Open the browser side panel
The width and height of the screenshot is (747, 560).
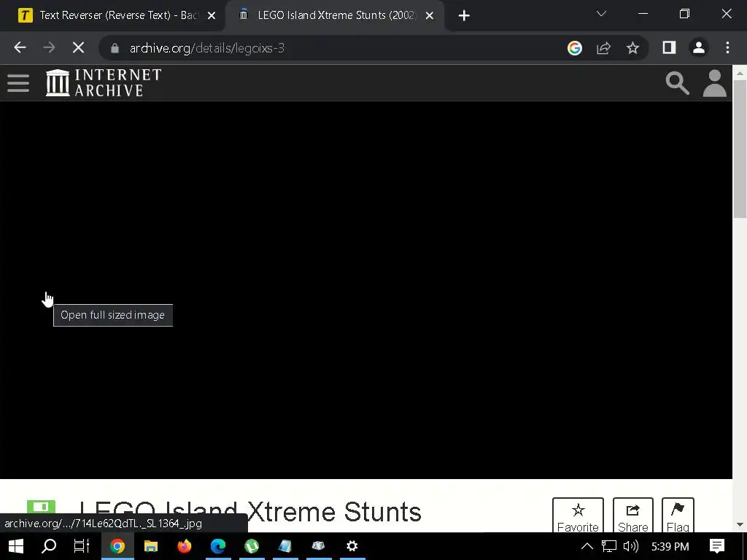pos(669,47)
